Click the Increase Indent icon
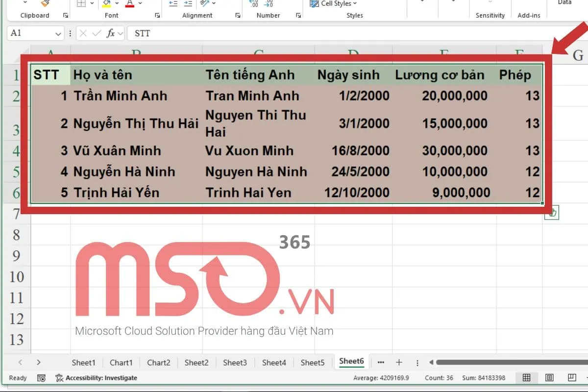588x392 pixels. click(x=188, y=3)
